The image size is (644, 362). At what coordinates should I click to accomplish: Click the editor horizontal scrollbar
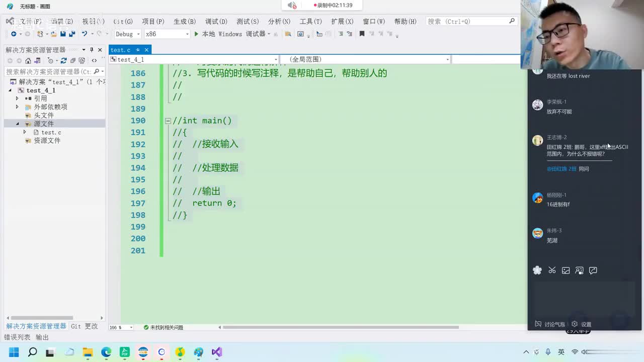pos(341,327)
